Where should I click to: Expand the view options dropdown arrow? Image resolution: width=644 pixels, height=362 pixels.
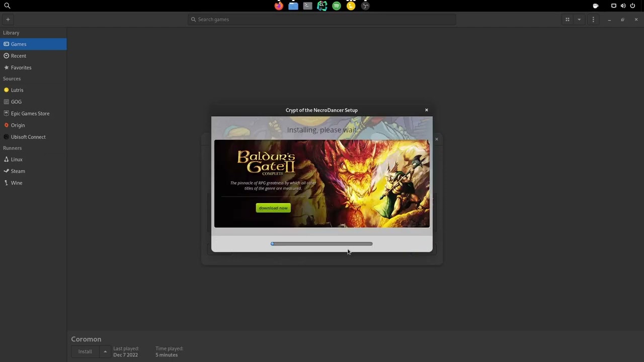coord(579,20)
